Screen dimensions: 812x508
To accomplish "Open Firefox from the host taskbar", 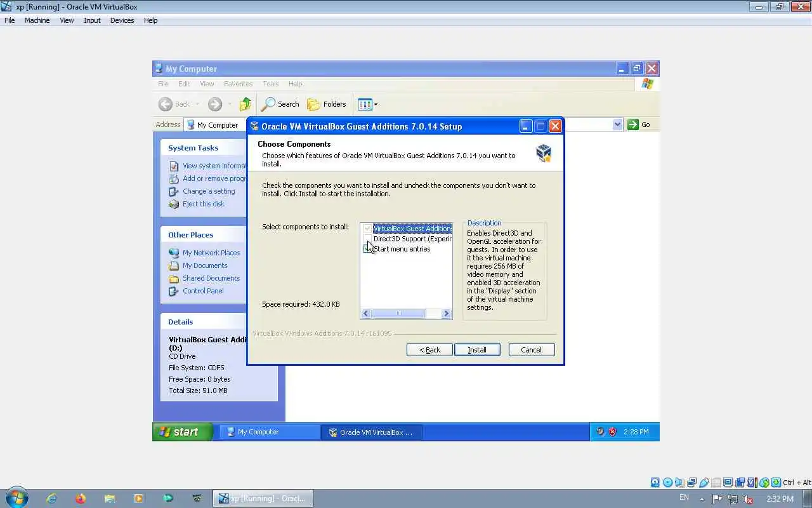I will (x=80, y=498).
